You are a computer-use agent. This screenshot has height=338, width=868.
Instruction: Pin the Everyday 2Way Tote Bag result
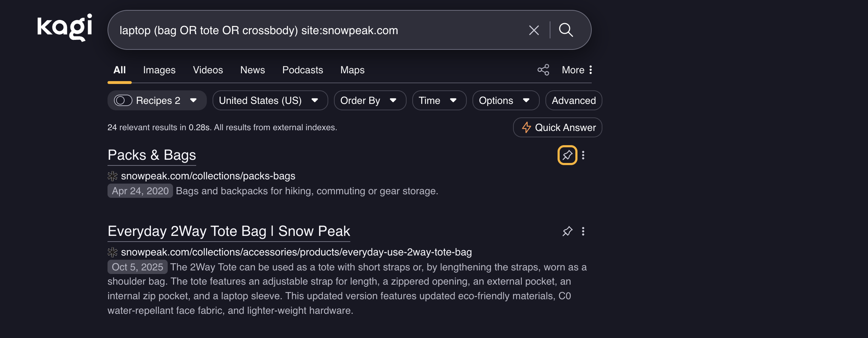(567, 231)
